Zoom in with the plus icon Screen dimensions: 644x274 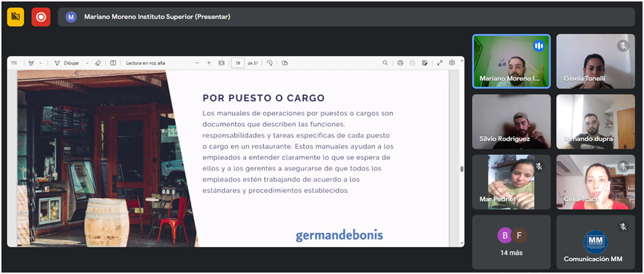point(209,63)
